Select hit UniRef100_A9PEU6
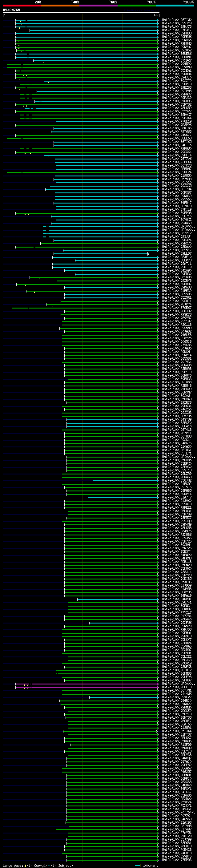The image size is (197, 868). point(177,37)
